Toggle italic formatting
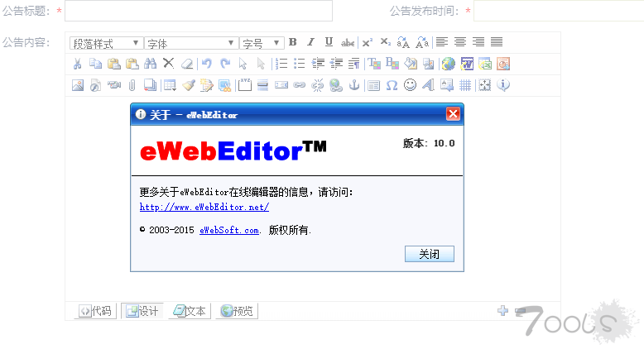644x349 pixels. [311, 42]
